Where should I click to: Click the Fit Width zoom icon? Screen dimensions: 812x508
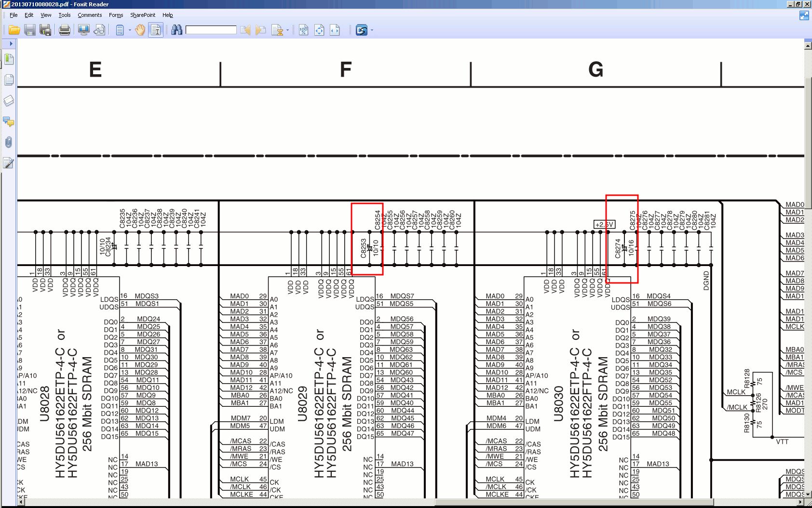pos(335,30)
